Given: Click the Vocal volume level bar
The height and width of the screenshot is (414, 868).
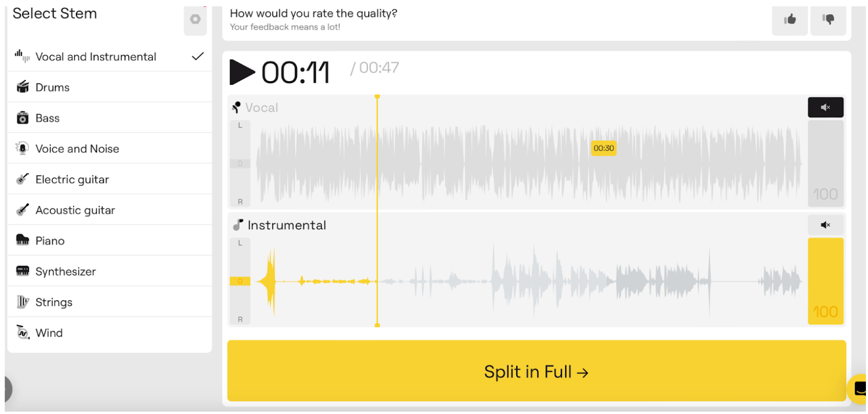Looking at the screenshot, I should 825,163.
